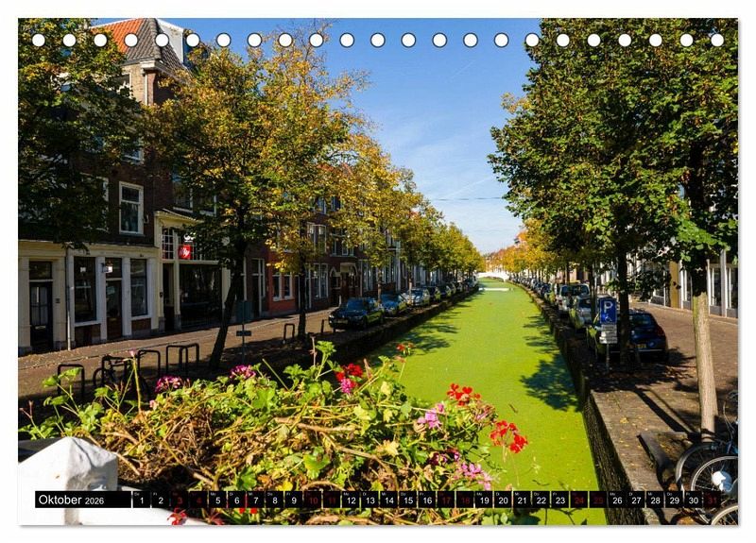Click day 30 in the date strip

coord(694,500)
